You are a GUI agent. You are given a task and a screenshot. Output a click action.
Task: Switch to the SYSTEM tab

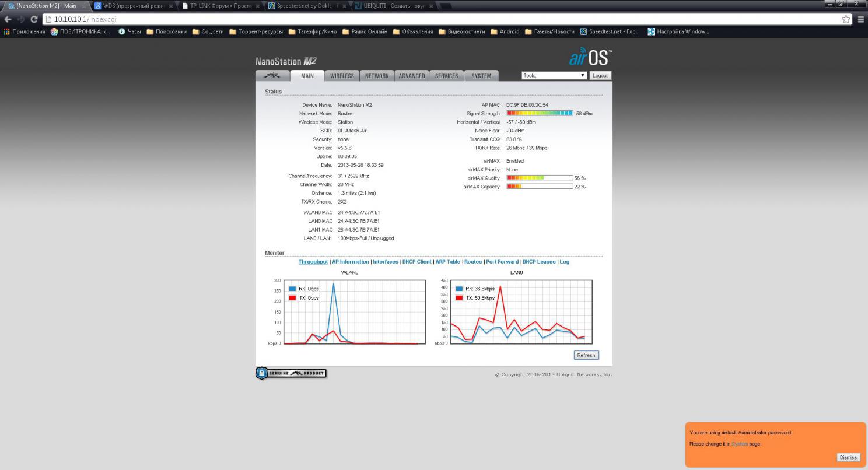point(481,76)
